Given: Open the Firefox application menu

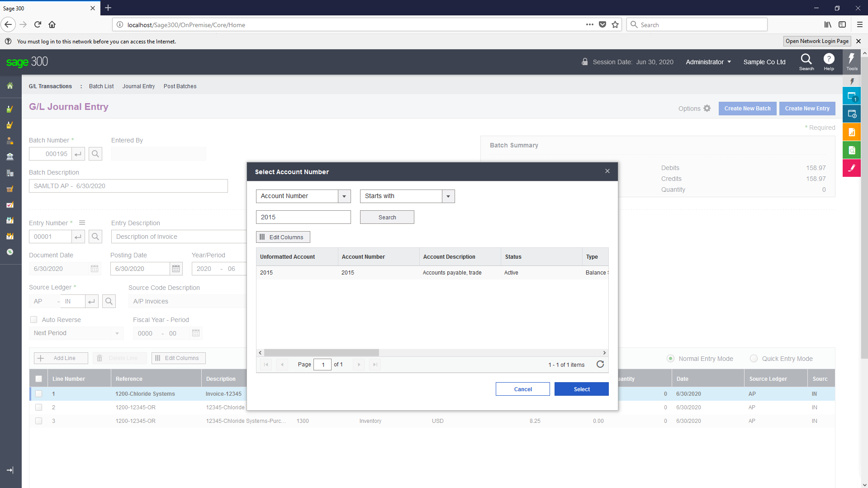Looking at the screenshot, I should point(859,24).
